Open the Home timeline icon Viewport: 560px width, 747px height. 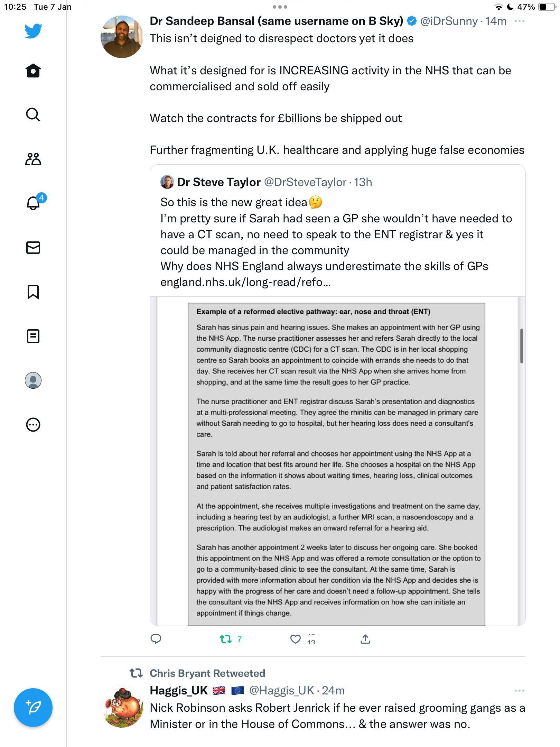(x=33, y=71)
